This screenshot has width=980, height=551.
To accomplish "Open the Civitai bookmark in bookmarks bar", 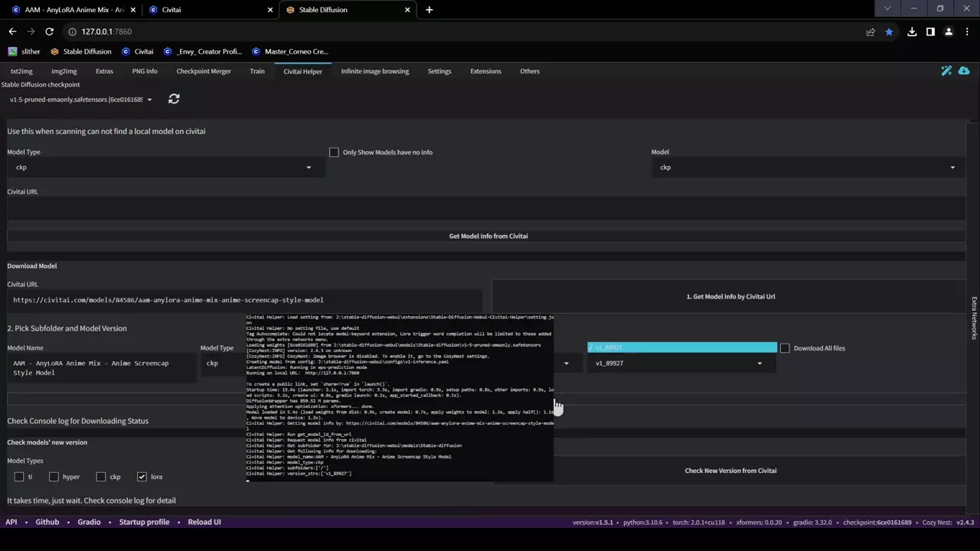I will (x=137, y=51).
